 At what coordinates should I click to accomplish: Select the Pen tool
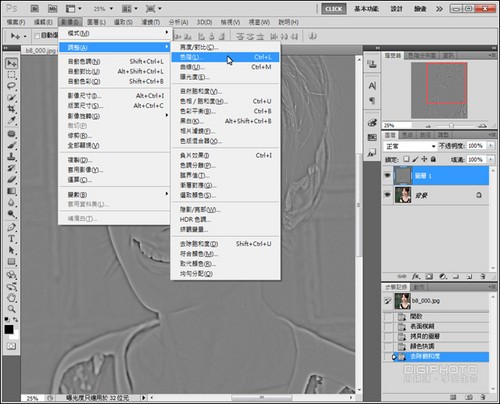(x=12, y=228)
